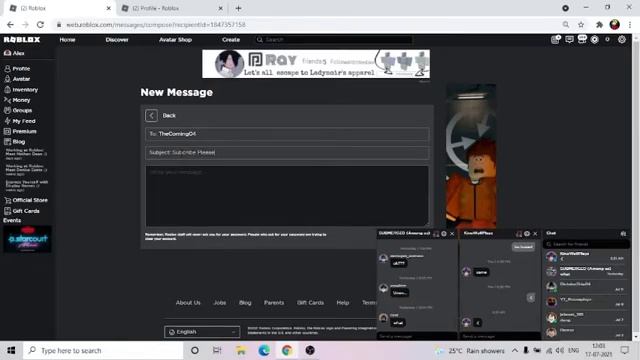Open Microsoft Edge from the taskbar
The width and height of the screenshot is (640, 360).
click(264, 351)
